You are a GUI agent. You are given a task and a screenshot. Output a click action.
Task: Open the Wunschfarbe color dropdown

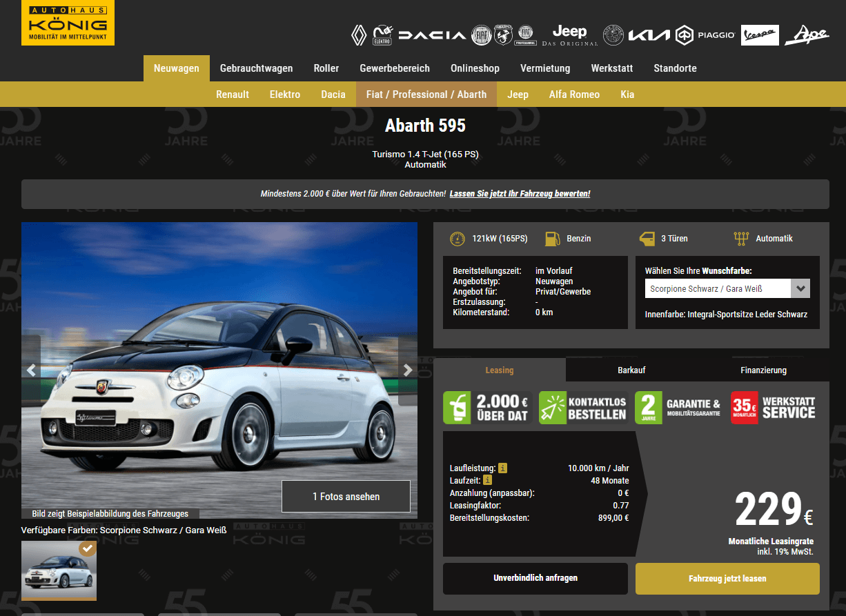coord(727,288)
